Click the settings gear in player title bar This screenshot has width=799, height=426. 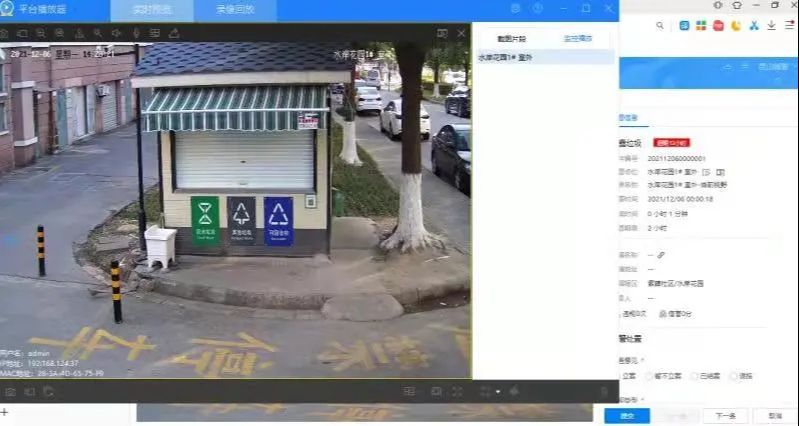[x=515, y=9]
